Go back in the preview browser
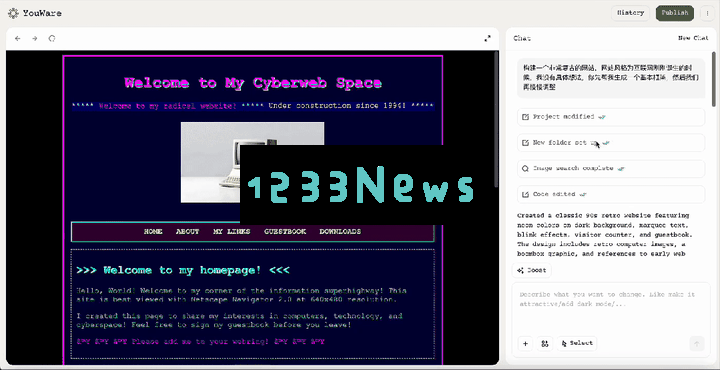The width and height of the screenshot is (720, 370). point(18,39)
